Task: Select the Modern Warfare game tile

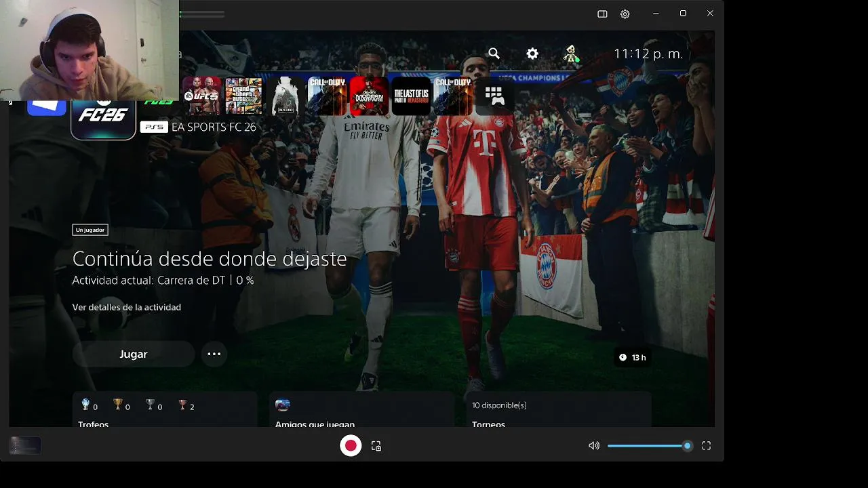Action: [369, 96]
